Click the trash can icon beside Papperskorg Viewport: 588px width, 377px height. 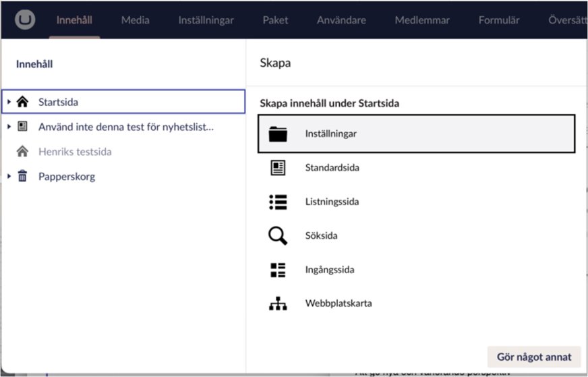pos(22,176)
